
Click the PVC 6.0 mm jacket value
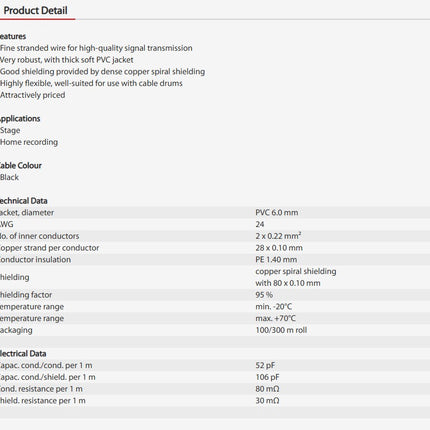point(277,213)
